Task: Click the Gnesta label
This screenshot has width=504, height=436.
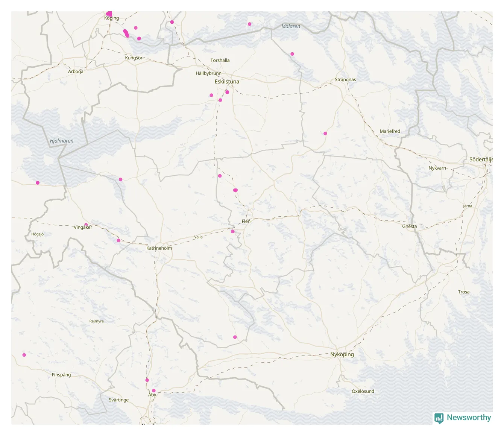Action: (x=410, y=226)
